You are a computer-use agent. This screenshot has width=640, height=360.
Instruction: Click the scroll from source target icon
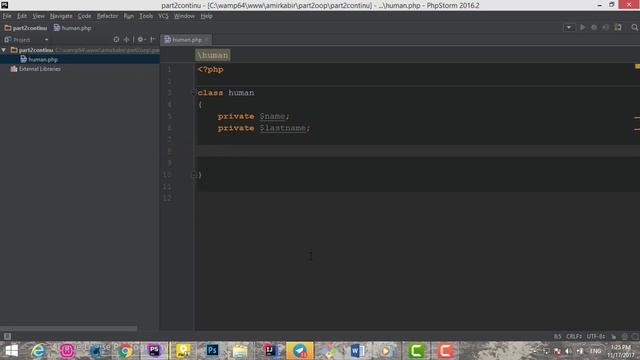click(116, 39)
